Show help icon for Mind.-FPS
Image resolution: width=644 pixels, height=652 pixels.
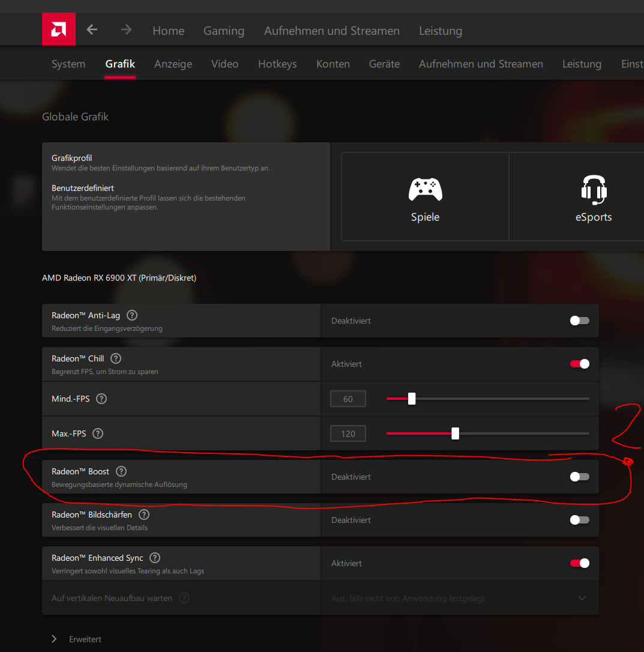pyautogui.click(x=101, y=399)
